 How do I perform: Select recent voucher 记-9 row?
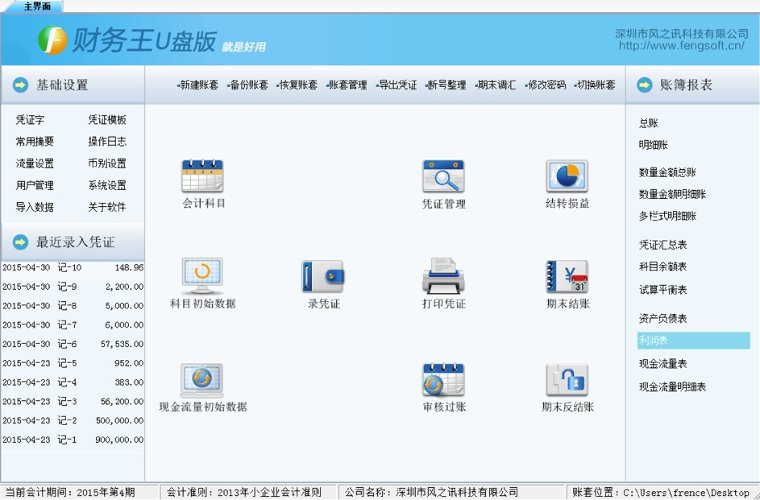coord(72,287)
